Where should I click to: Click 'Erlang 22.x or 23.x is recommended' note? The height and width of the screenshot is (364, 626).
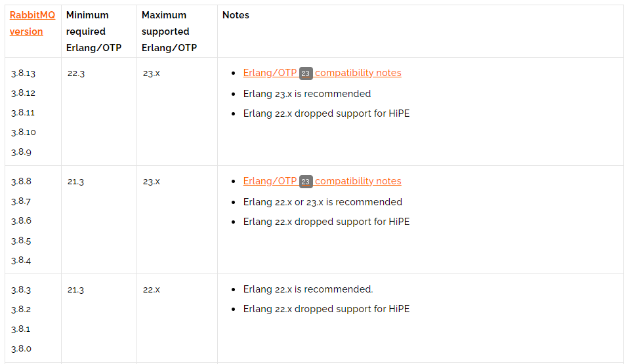click(323, 202)
